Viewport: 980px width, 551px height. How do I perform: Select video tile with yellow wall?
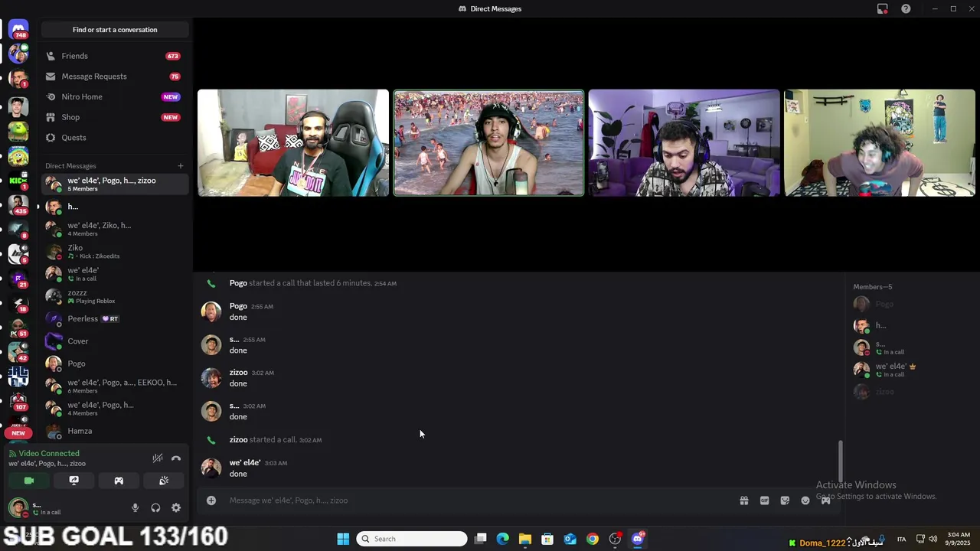tap(880, 143)
